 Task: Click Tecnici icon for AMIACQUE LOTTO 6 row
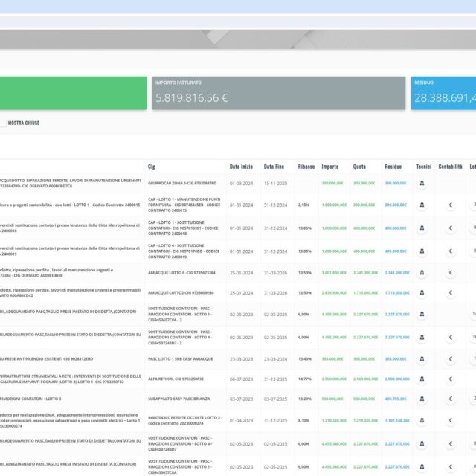click(422, 272)
